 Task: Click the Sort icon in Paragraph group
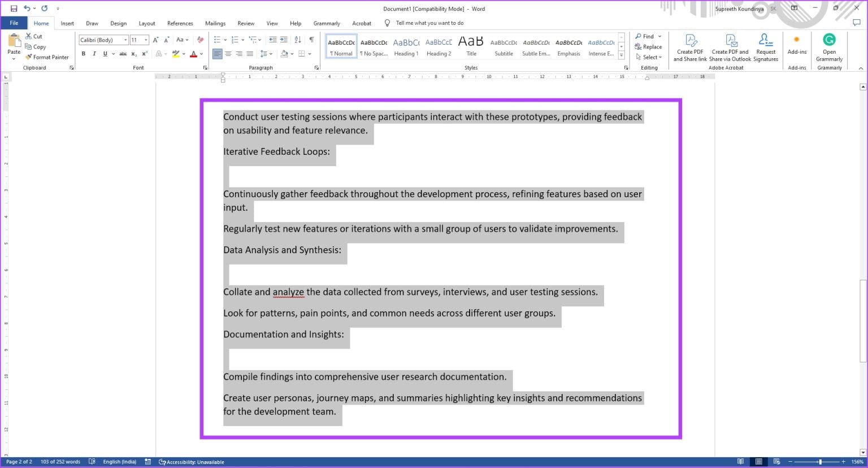[x=298, y=40]
